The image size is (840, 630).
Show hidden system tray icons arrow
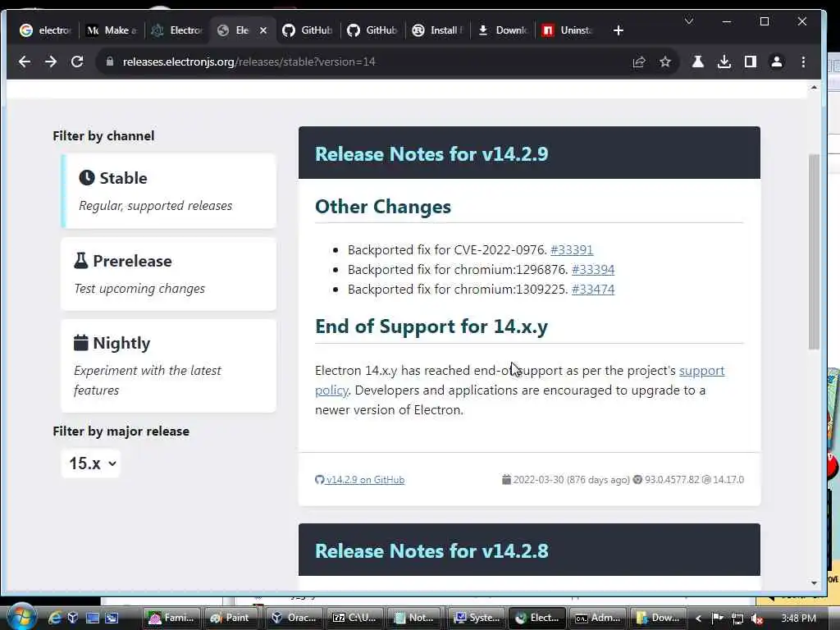point(698,619)
